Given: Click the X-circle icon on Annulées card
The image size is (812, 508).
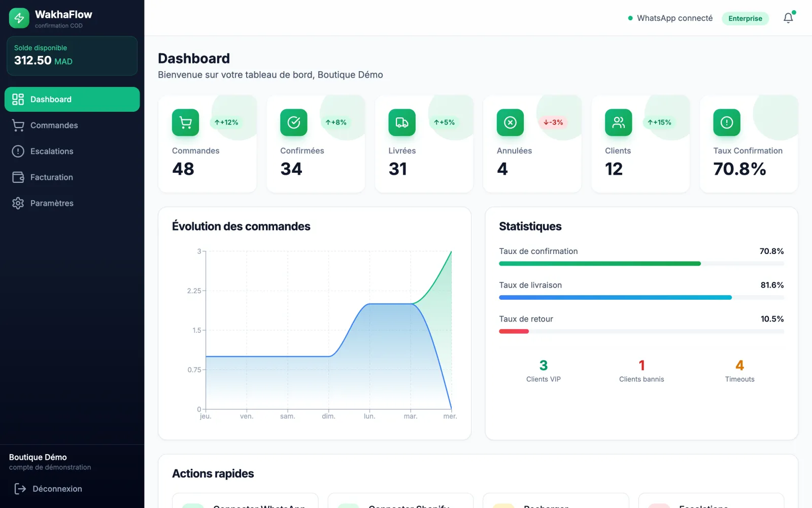Looking at the screenshot, I should coord(511,122).
